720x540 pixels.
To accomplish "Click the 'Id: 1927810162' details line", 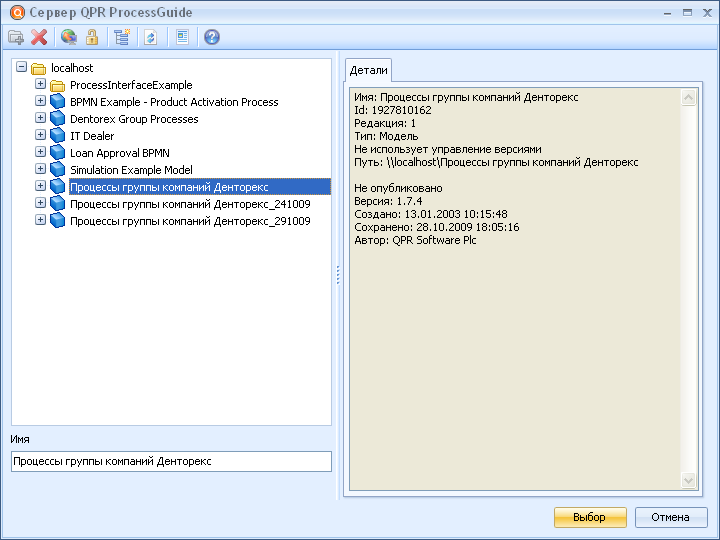I will tap(393, 110).
